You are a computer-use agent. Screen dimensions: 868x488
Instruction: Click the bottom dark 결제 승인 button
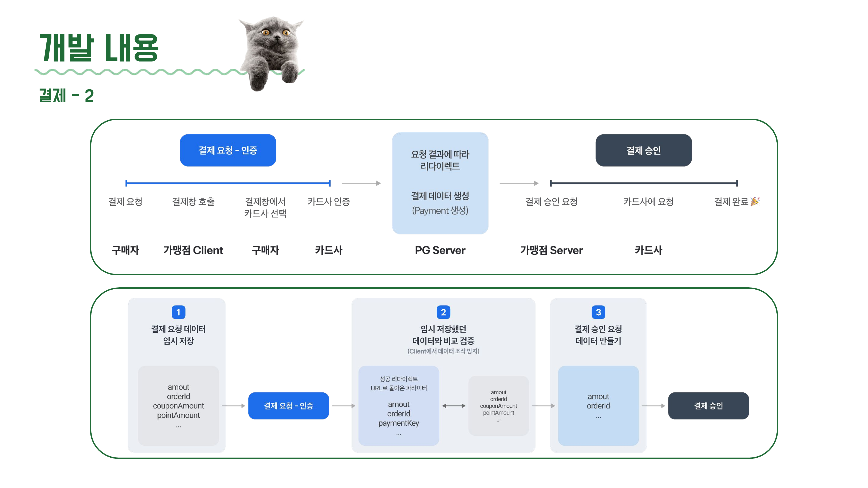point(708,406)
